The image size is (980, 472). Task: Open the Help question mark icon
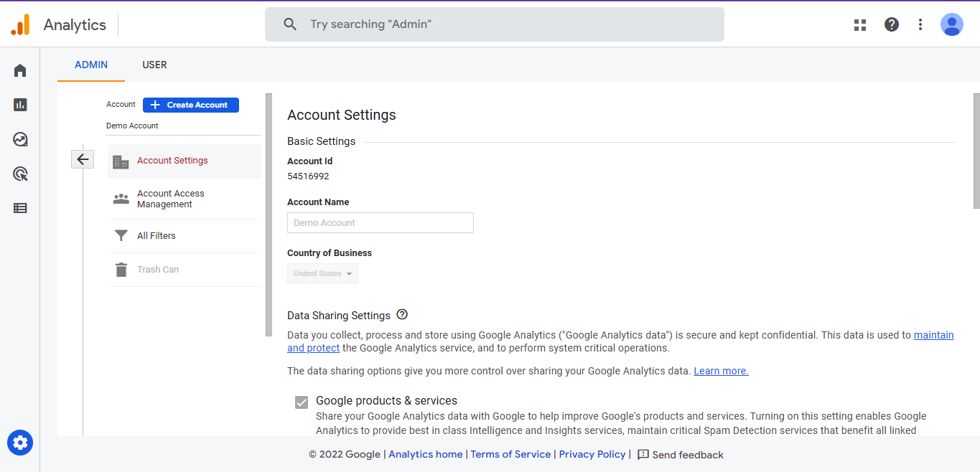click(892, 24)
